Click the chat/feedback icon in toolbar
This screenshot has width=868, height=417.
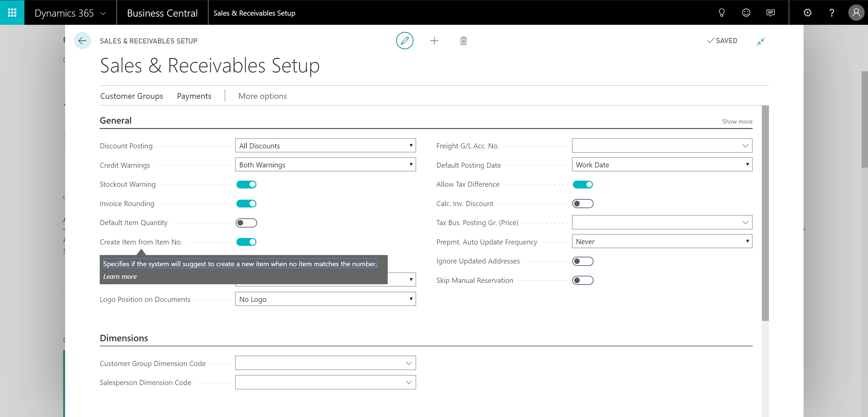click(771, 12)
